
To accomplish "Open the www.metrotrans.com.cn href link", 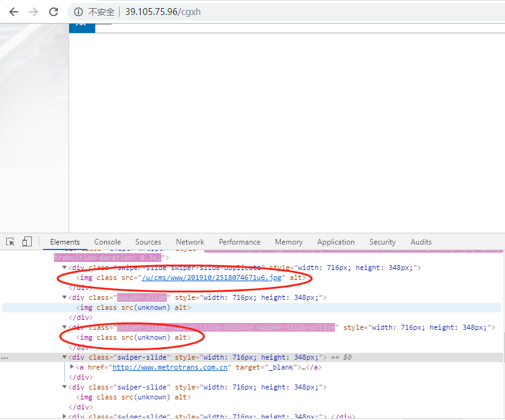I will pyautogui.click(x=170, y=367).
